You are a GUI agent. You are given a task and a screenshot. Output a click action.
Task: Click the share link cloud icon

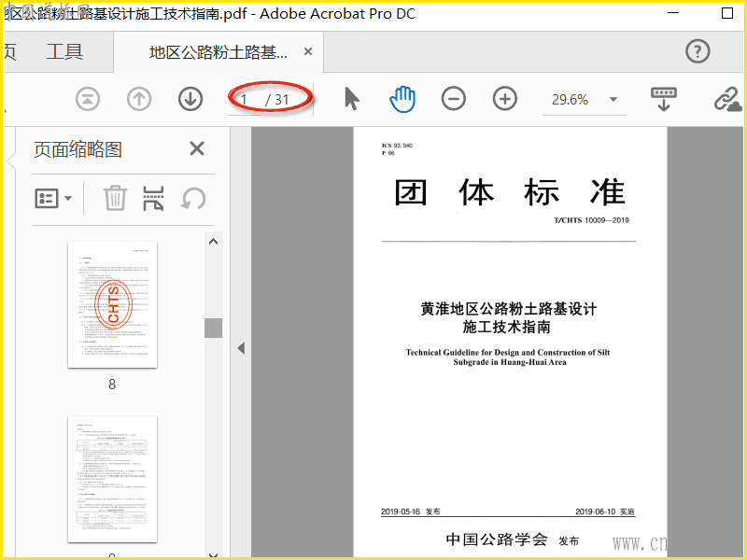tap(727, 100)
